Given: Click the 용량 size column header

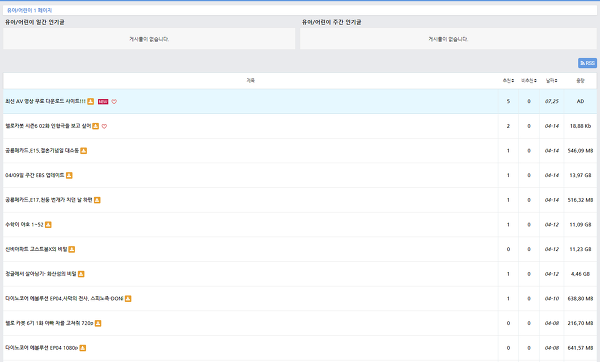Looking at the screenshot, I should pos(580,80).
